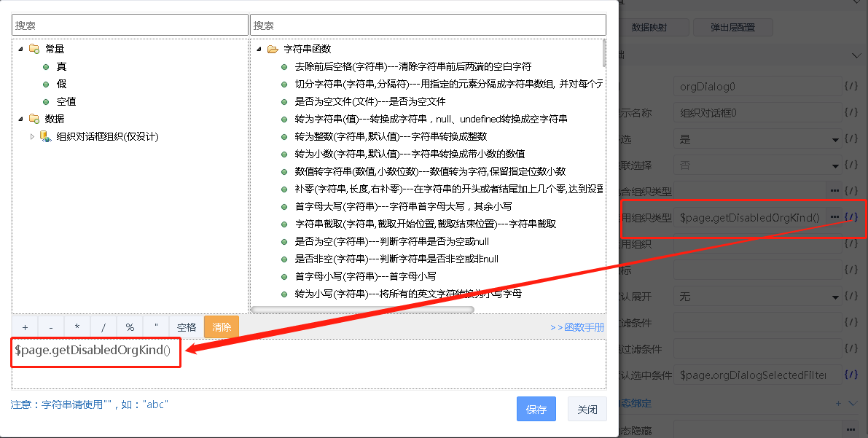This screenshot has height=438, width=868.
Task: Click the 保存 button
Action: coord(536,410)
